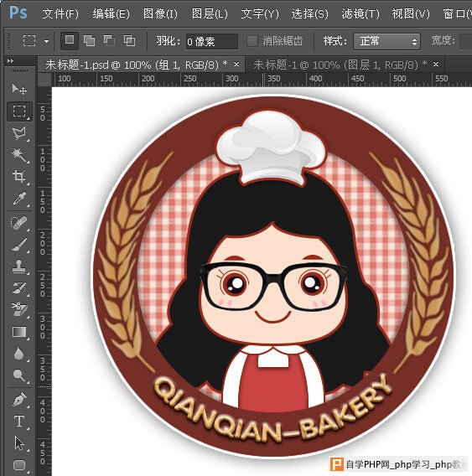Switch to the 未标题-1 图层 1 document tab
This screenshot has height=476, width=472.
pyautogui.click(x=340, y=65)
